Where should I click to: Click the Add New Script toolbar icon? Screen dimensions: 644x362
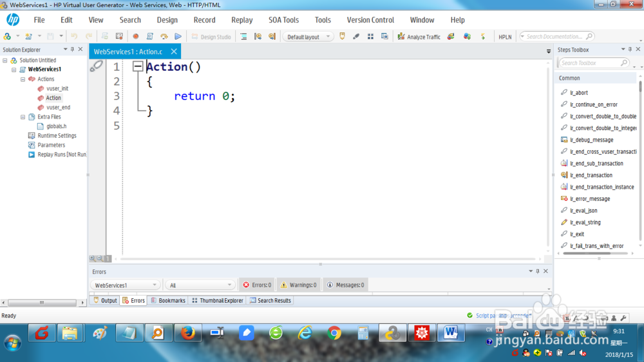[x=28, y=37]
